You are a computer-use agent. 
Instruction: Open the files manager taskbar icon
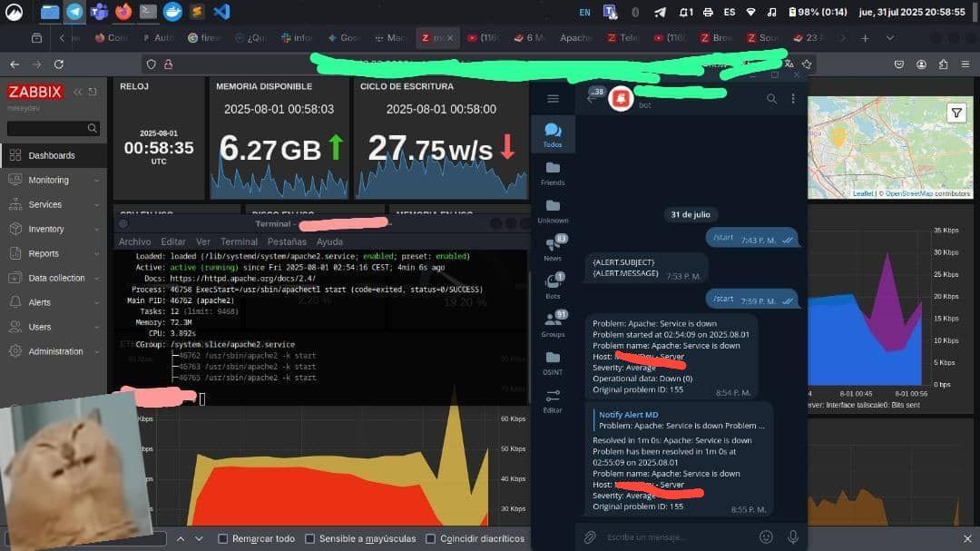pos(50,12)
